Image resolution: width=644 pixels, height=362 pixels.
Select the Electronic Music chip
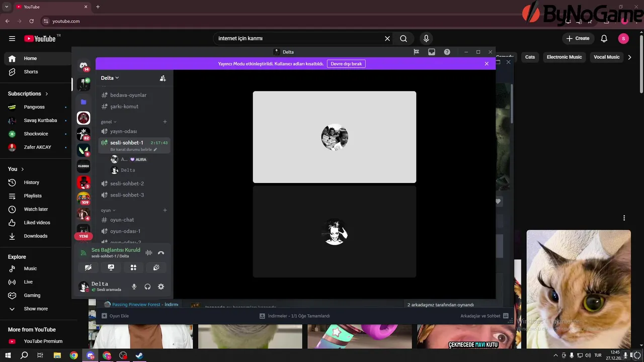click(564, 57)
